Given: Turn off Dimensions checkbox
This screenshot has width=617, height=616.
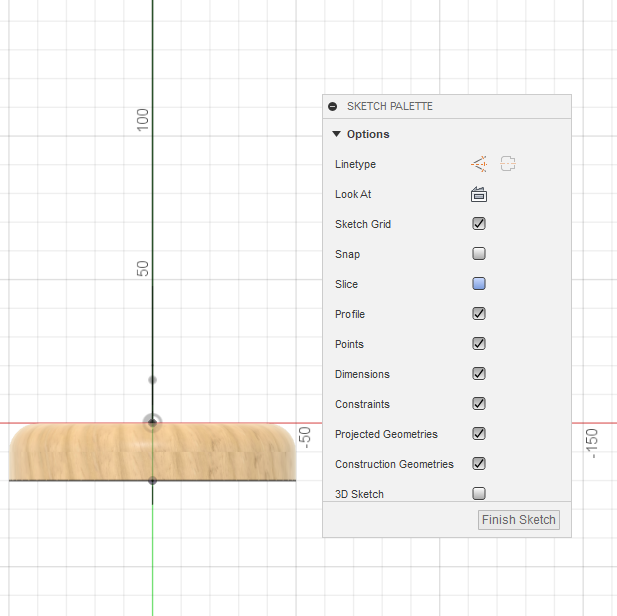Looking at the screenshot, I should [479, 374].
